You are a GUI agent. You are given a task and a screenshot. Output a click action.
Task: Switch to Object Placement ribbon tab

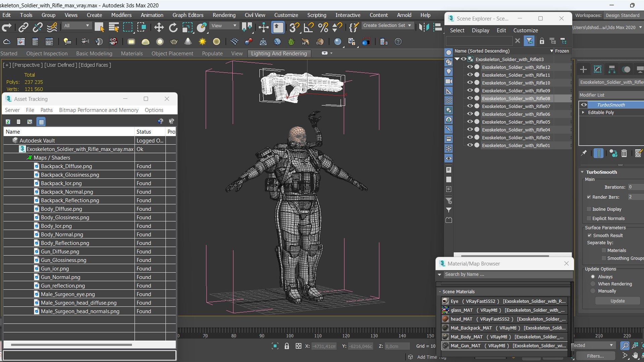tap(172, 54)
